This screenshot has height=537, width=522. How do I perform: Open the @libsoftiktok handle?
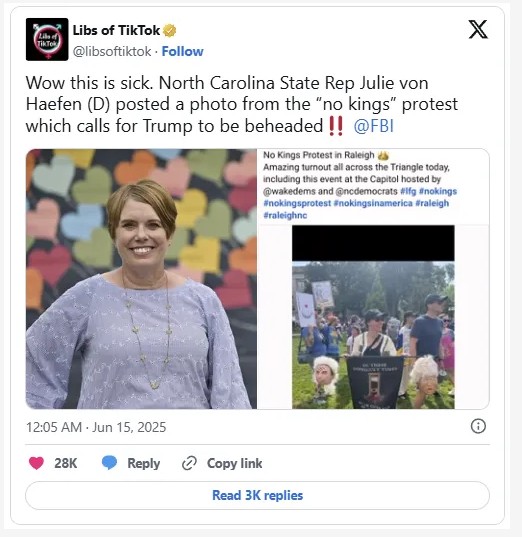point(112,51)
